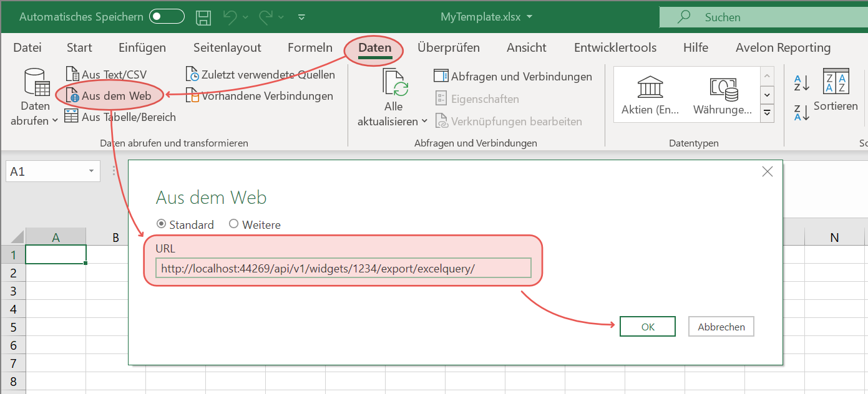Select the Daten ribbon tab

click(x=375, y=48)
